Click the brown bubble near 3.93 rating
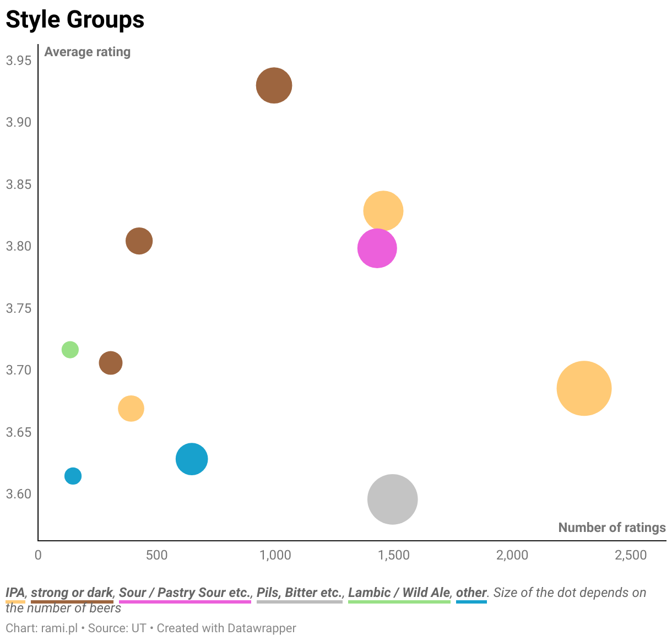 click(274, 85)
